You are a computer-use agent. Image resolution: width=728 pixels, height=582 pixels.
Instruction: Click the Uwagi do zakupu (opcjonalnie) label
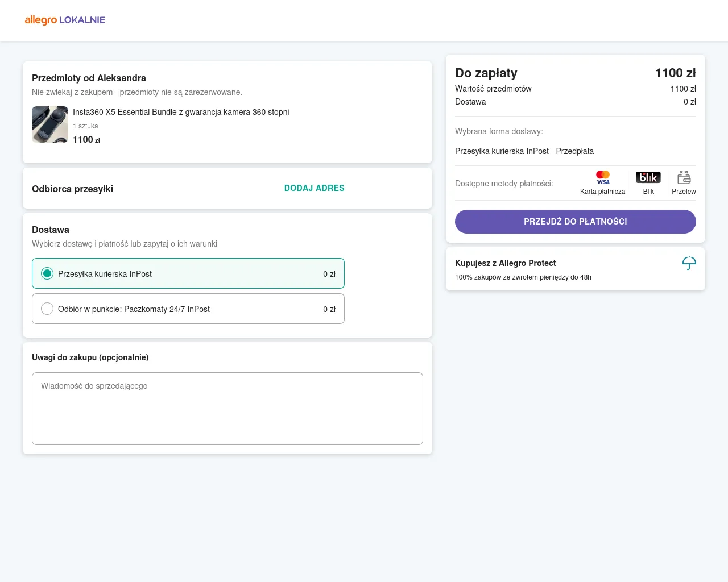(x=90, y=357)
